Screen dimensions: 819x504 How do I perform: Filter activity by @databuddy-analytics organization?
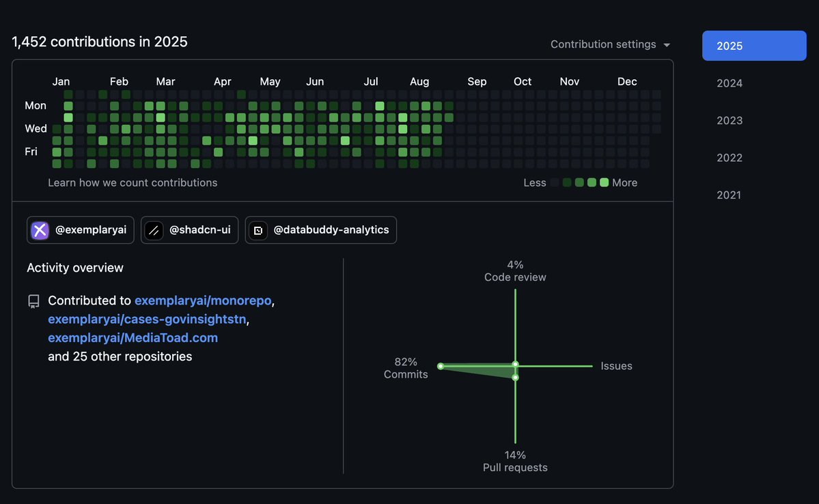321,229
